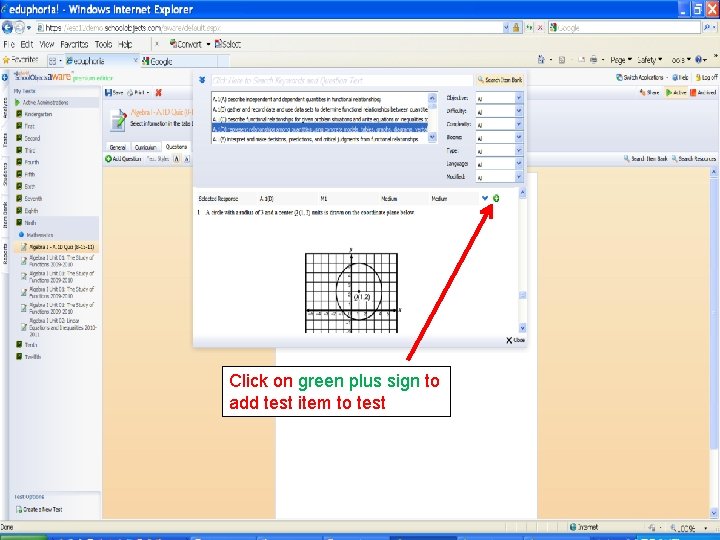Viewport: 720px width, 540px height.
Task: Collapse the Ninth grade folder
Action: [26, 223]
